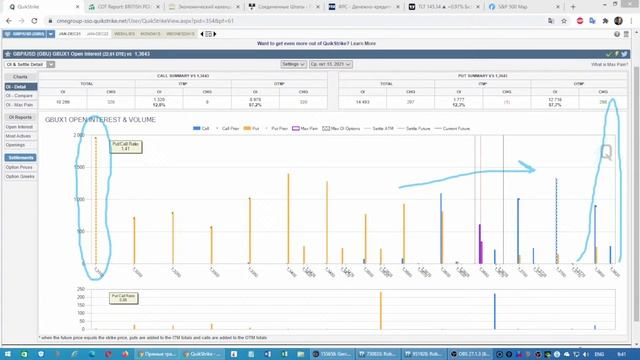Click the volume icon in system tray
Screen dimensions: 640x360
pyautogui.click(x=586, y=354)
